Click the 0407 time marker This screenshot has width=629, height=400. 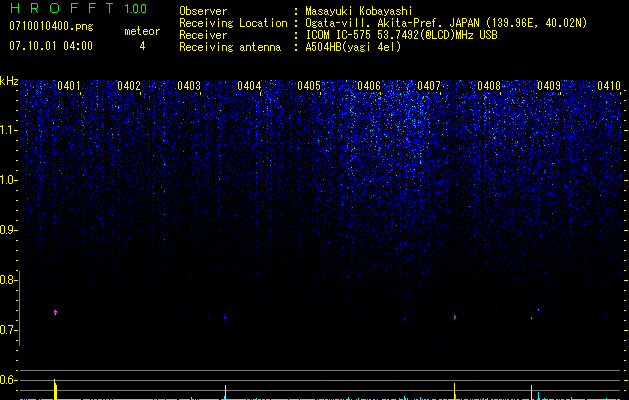coord(429,86)
